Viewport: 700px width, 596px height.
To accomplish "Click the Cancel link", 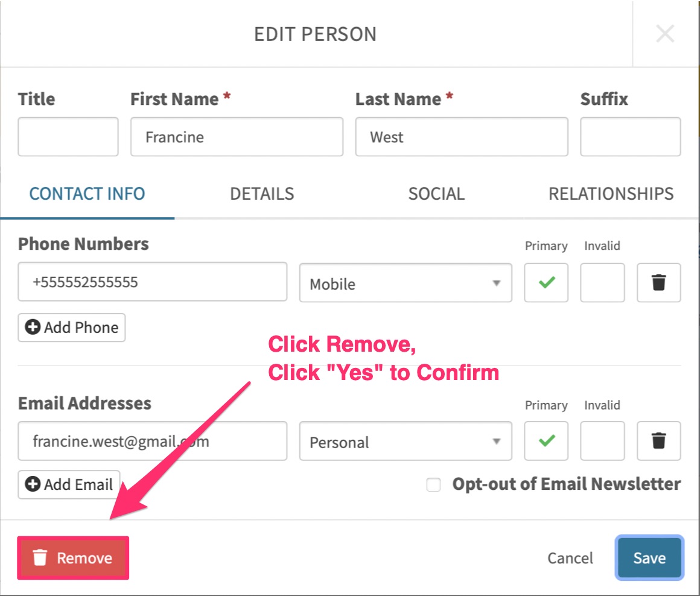I will [570, 558].
